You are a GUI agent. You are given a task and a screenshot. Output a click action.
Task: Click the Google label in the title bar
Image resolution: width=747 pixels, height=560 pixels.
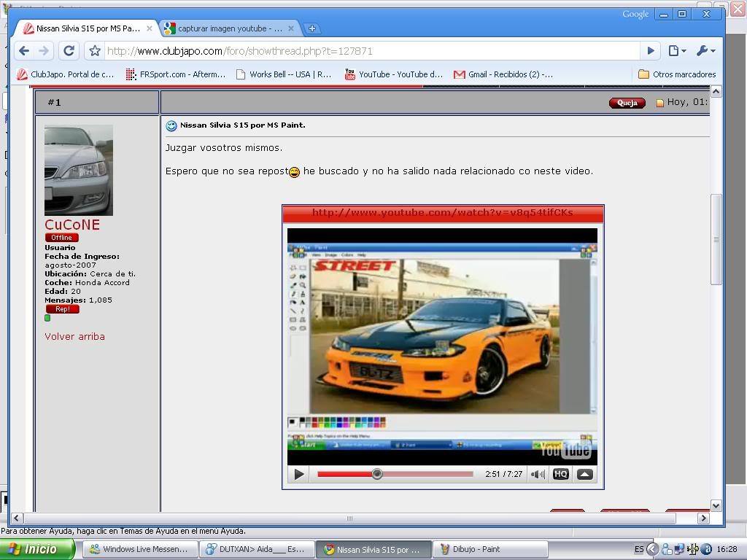(635, 15)
